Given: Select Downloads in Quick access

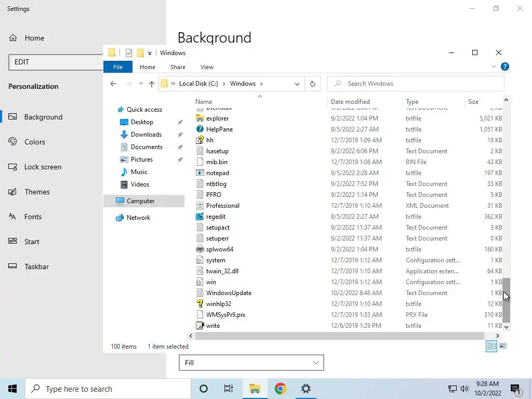Looking at the screenshot, I should [x=146, y=135].
